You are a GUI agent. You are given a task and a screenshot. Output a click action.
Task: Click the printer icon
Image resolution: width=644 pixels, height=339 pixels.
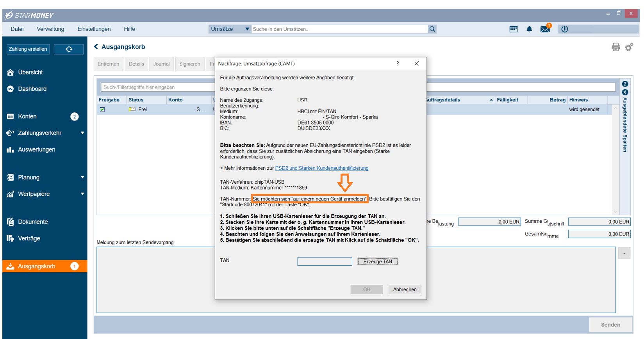(615, 47)
